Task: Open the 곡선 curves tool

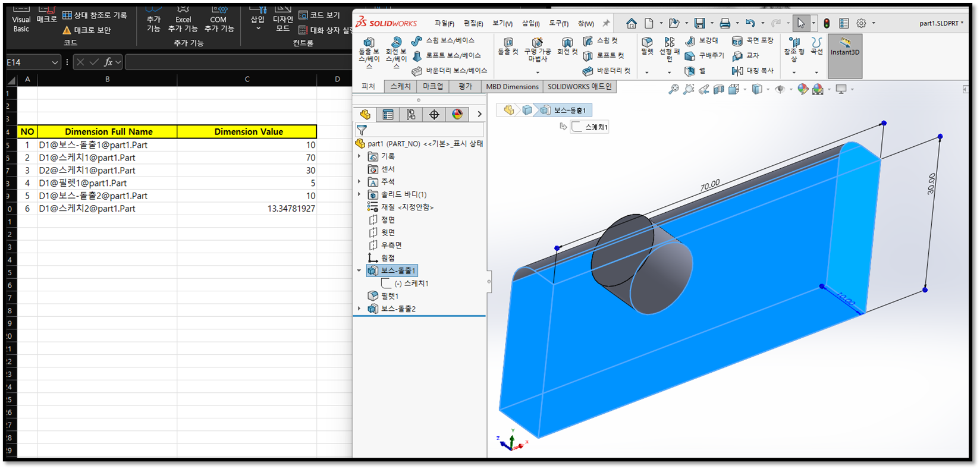Action: (816, 46)
